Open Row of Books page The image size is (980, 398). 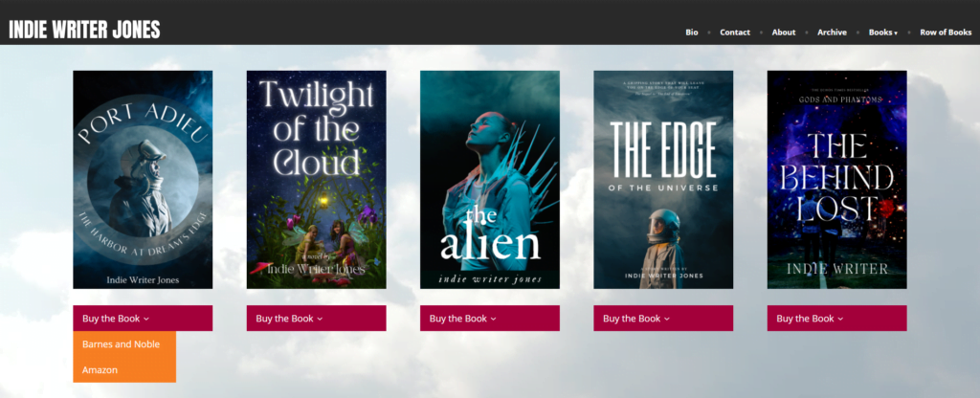(x=945, y=32)
